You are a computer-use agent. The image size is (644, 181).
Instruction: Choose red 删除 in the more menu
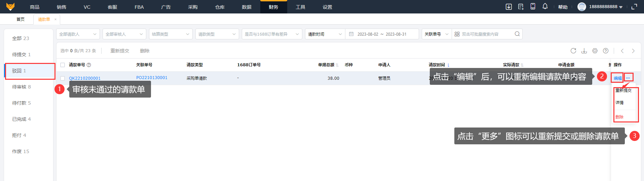tap(619, 117)
